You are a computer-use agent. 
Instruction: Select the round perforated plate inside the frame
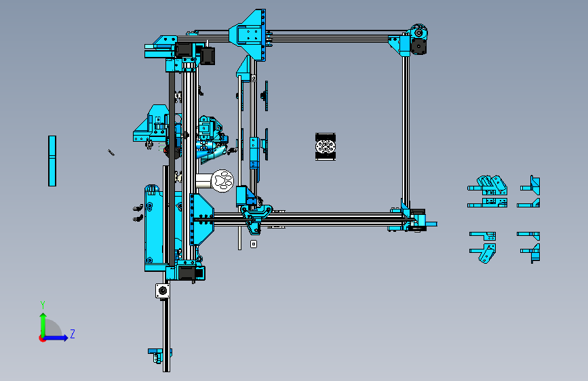[325, 146]
